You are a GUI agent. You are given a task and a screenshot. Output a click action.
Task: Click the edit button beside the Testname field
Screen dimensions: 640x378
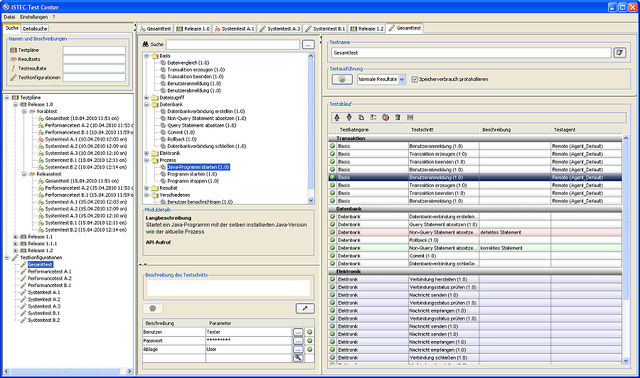click(620, 53)
